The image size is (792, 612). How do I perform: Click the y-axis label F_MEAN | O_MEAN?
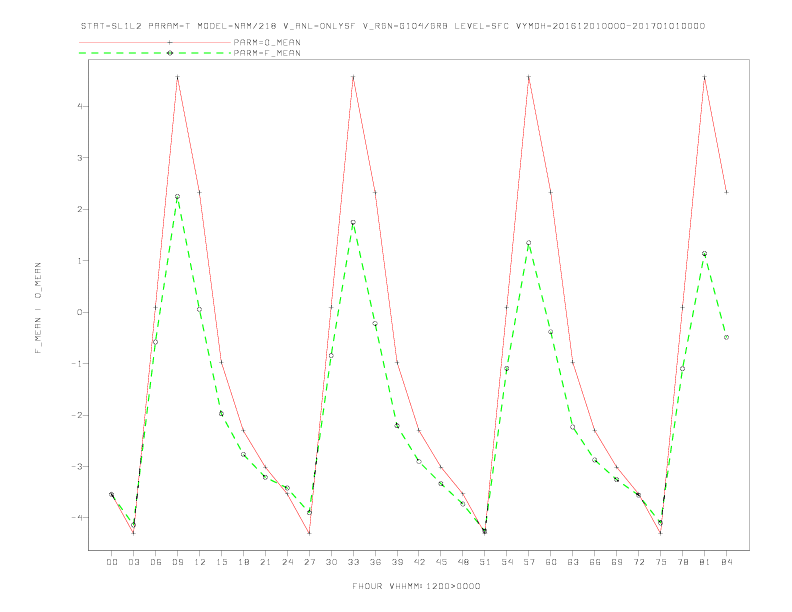pyautogui.click(x=38, y=308)
